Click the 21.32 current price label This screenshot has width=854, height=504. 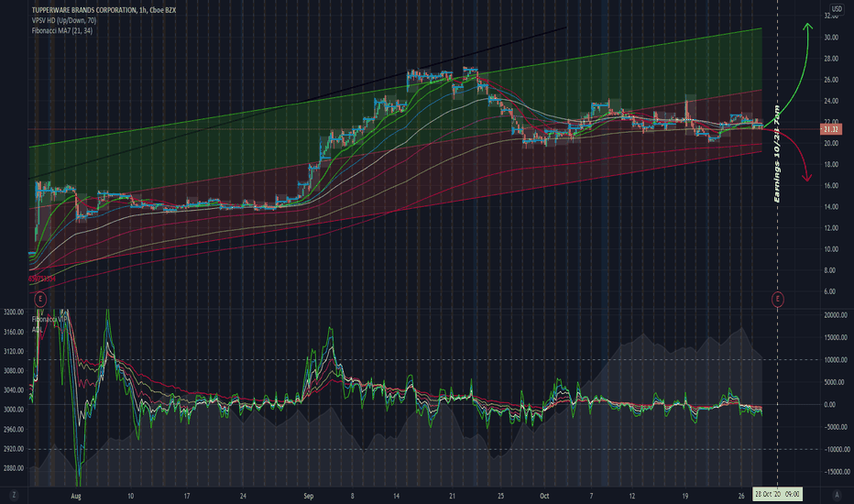click(x=830, y=129)
